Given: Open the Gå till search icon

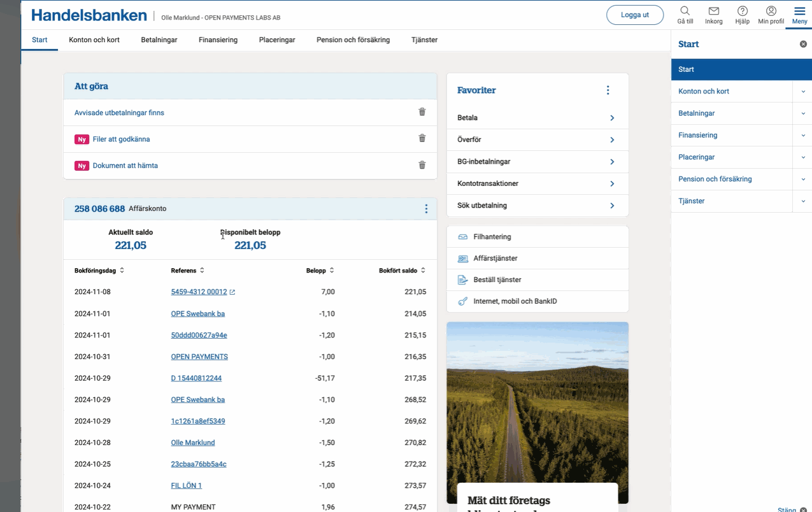Looking at the screenshot, I should tap(685, 11).
